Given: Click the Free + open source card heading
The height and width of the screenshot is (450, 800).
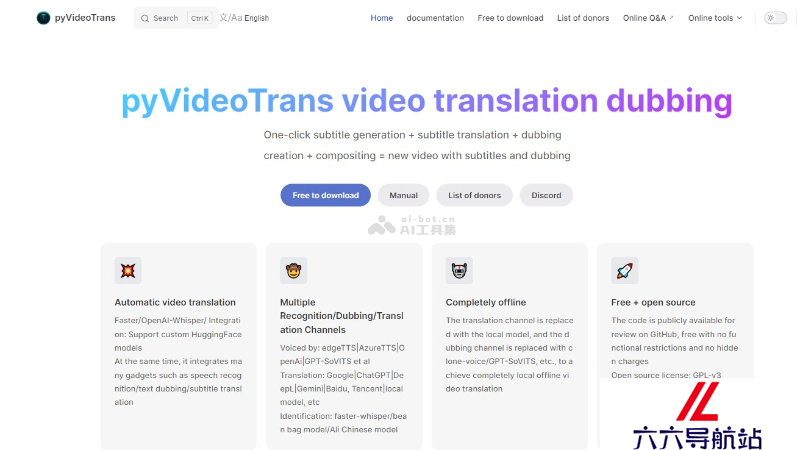Looking at the screenshot, I should tap(653, 303).
